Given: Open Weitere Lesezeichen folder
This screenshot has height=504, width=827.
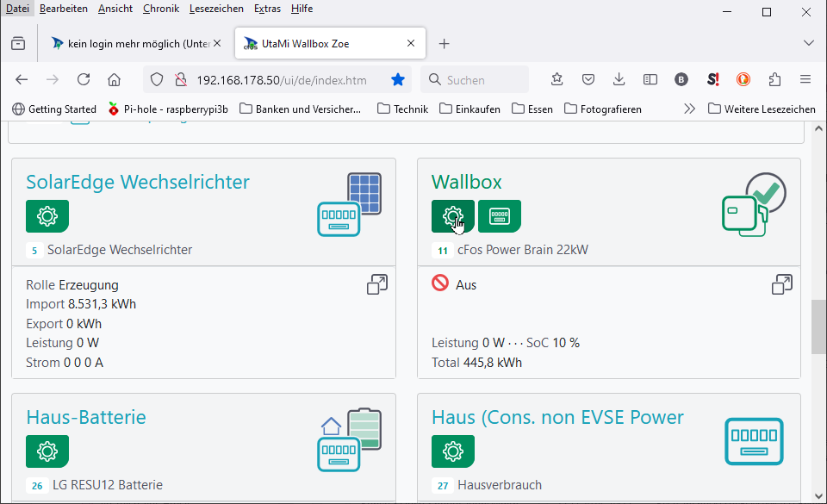Looking at the screenshot, I should point(762,109).
